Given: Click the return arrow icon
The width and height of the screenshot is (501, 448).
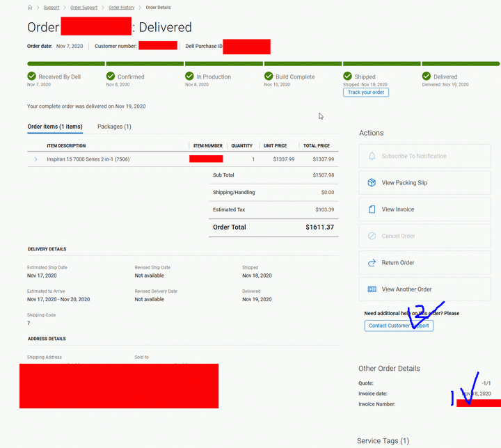Looking at the screenshot, I should [372, 263].
